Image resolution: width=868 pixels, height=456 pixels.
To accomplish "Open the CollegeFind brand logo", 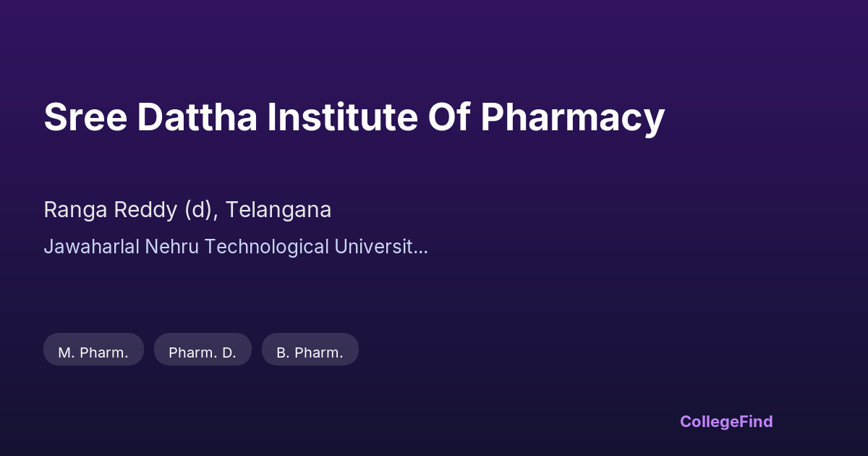I will click(x=726, y=421).
